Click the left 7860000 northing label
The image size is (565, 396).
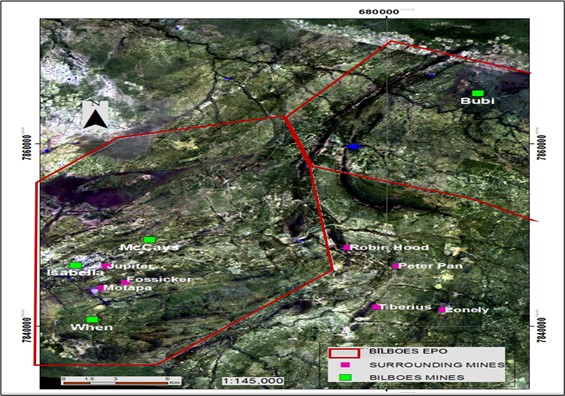pyautogui.click(x=27, y=147)
